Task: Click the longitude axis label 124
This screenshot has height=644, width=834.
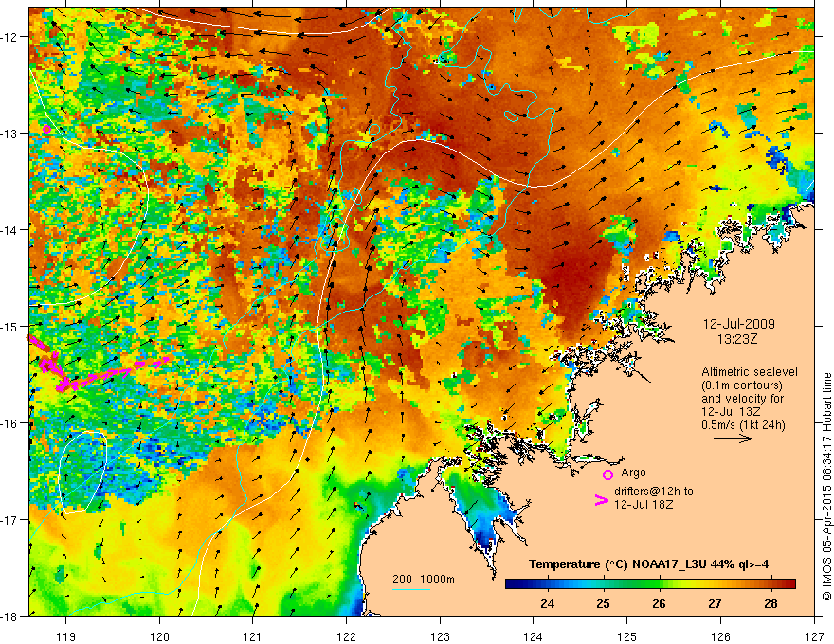Action: [534, 636]
